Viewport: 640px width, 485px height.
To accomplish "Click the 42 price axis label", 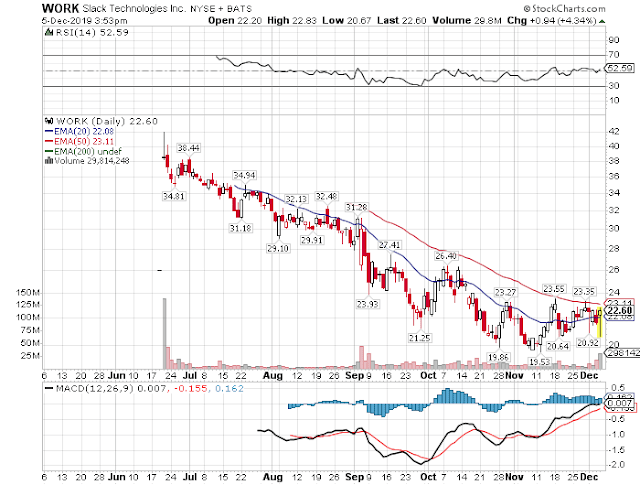I will point(614,131).
